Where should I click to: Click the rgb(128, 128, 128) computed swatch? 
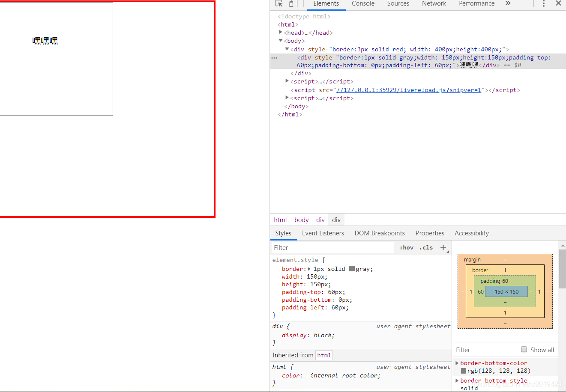click(464, 371)
